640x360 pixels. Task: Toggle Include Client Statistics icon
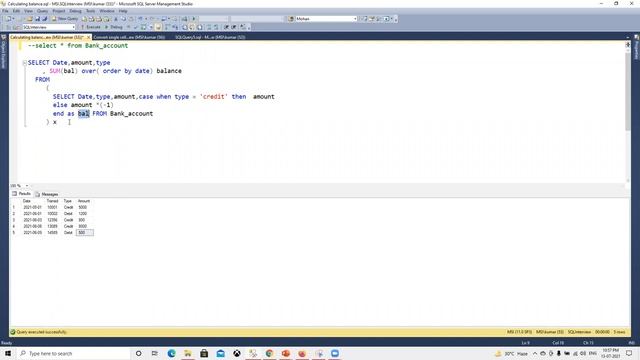click(x=176, y=27)
